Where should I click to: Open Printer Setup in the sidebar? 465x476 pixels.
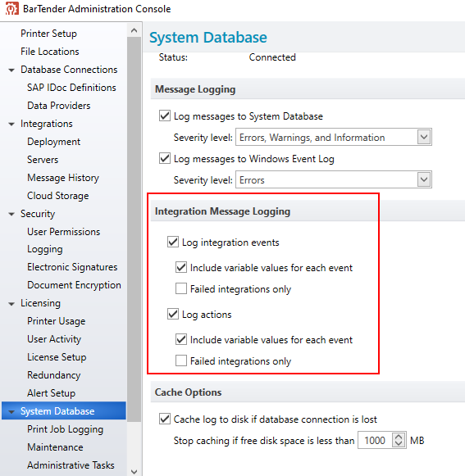[48, 34]
